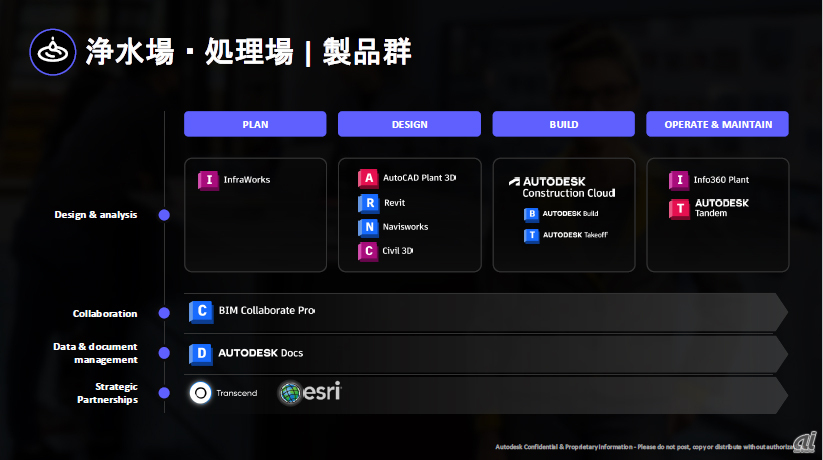The height and width of the screenshot is (460, 823).
Task: Click the Strategic Partnerships row label
Action: tap(108, 393)
